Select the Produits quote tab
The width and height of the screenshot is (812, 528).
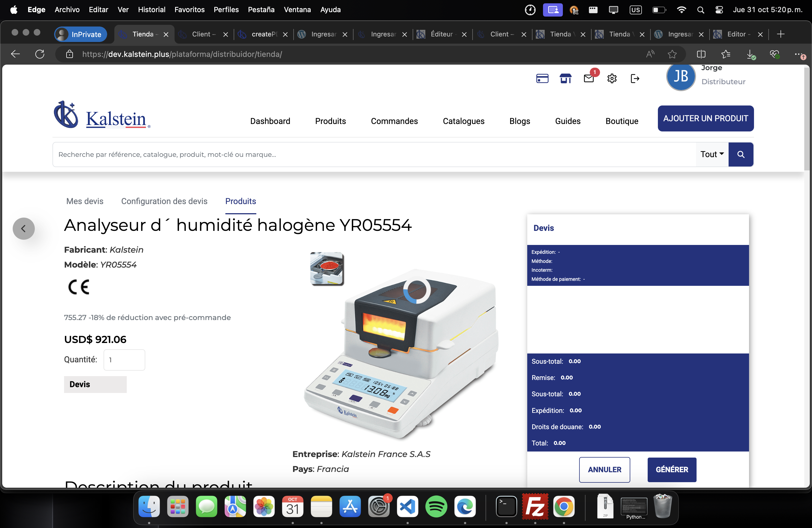[x=241, y=201]
